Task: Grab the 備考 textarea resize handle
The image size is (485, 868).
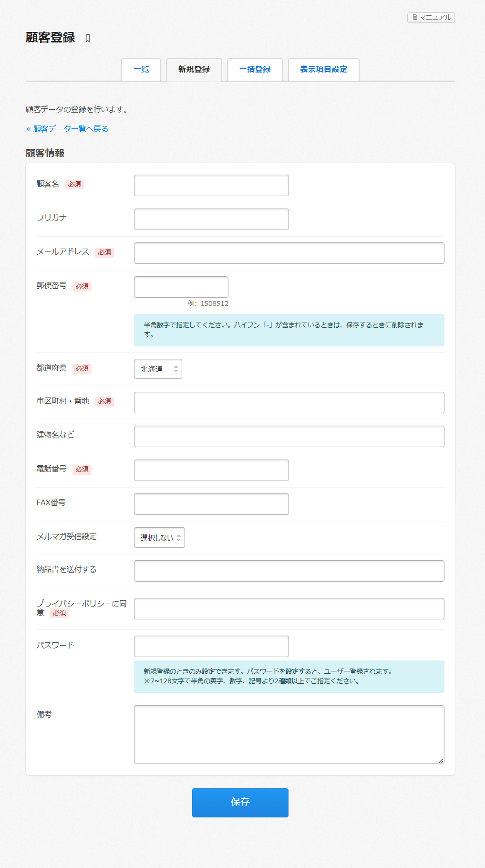Action: click(x=441, y=761)
